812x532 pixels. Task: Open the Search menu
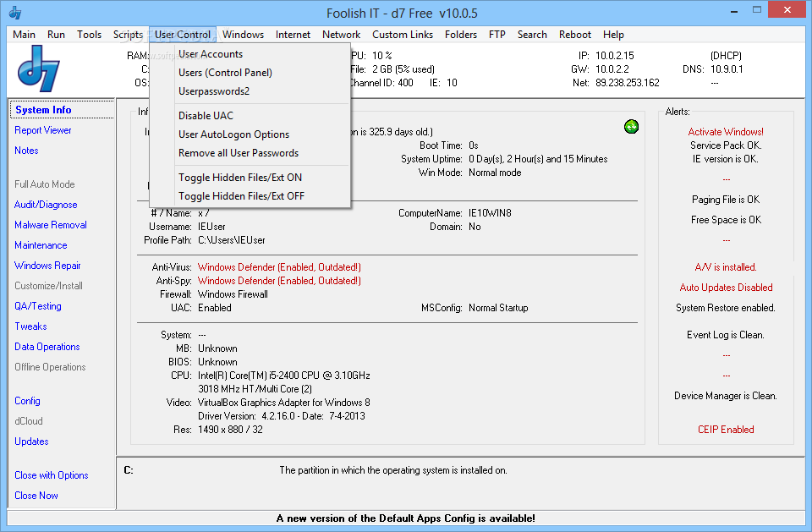coord(532,35)
